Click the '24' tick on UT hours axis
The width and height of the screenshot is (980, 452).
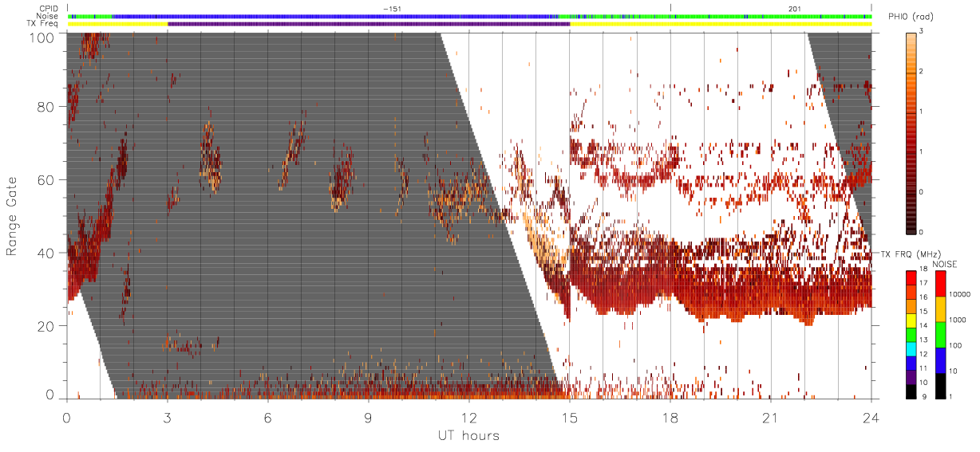(x=871, y=418)
